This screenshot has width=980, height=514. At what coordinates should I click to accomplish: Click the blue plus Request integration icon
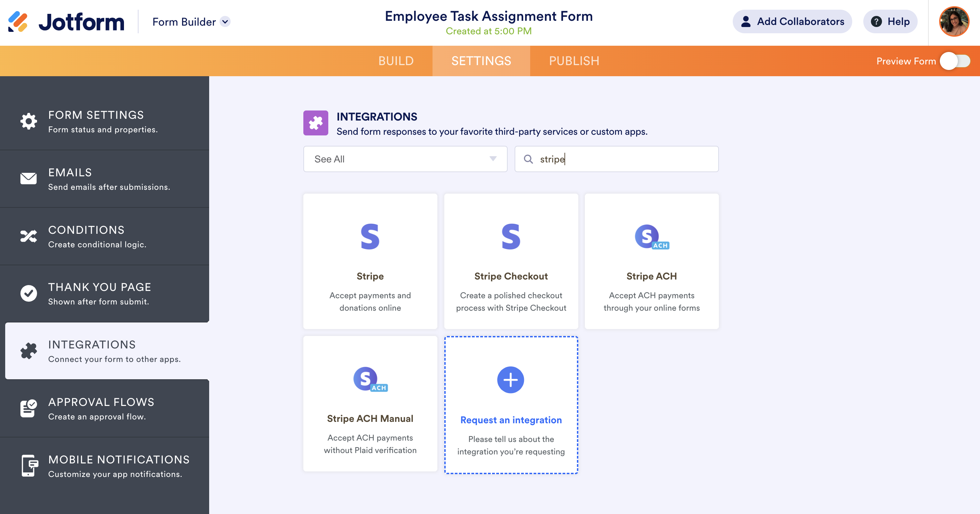510,380
